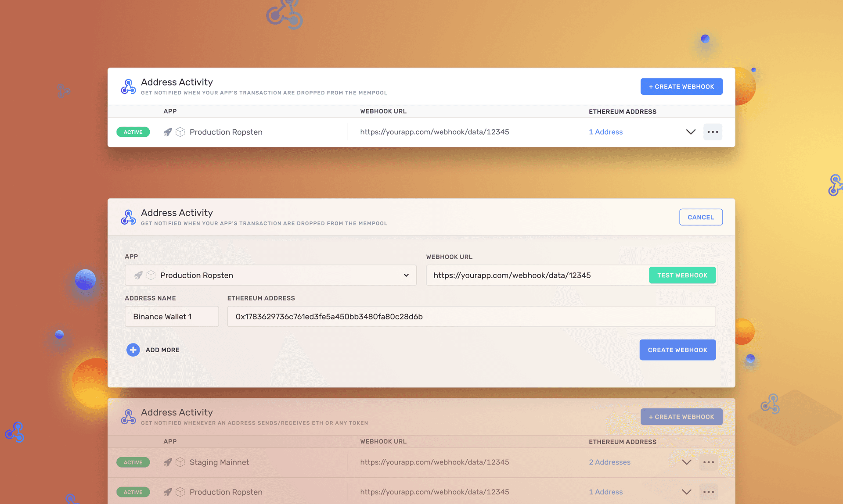The height and width of the screenshot is (504, 843).
Task: Click the webhook icon on the bottom card
Action: (128, 417)
